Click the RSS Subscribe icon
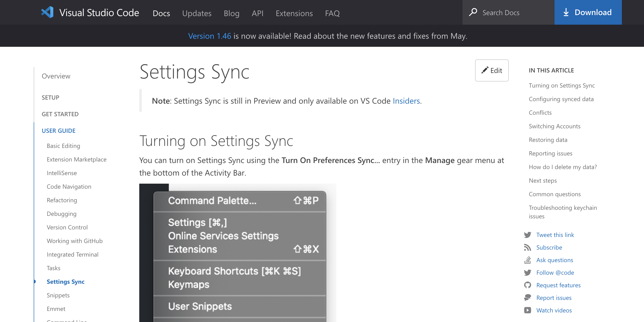The height and width of the screenshot is (322, 644). pyautogui.click(x=528, y=247)
